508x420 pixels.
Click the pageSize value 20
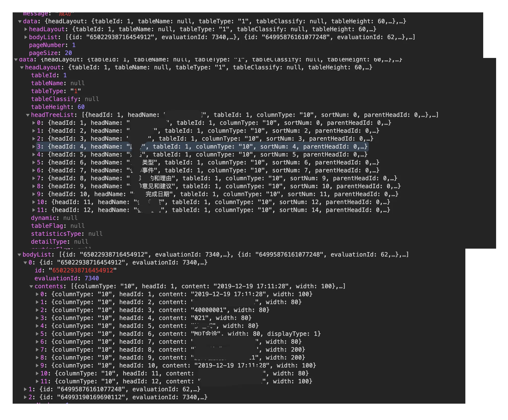pyautogui.click(x=68, y=53)
